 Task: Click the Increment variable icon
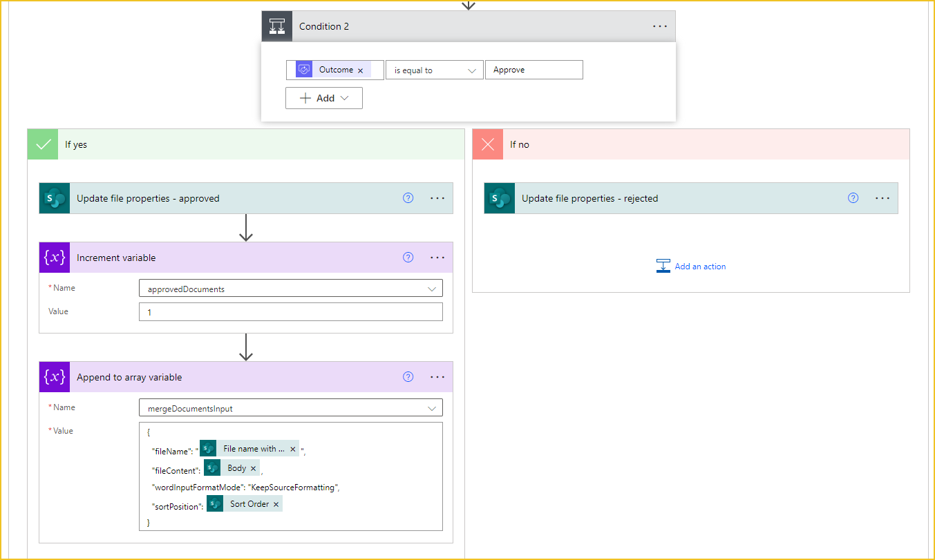[x=55, y=258]
